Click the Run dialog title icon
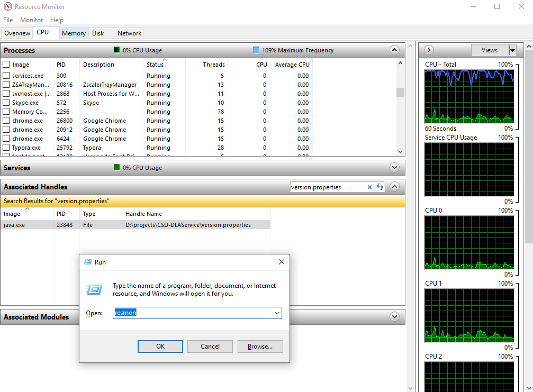533x392 pixels. coord(88,262)
